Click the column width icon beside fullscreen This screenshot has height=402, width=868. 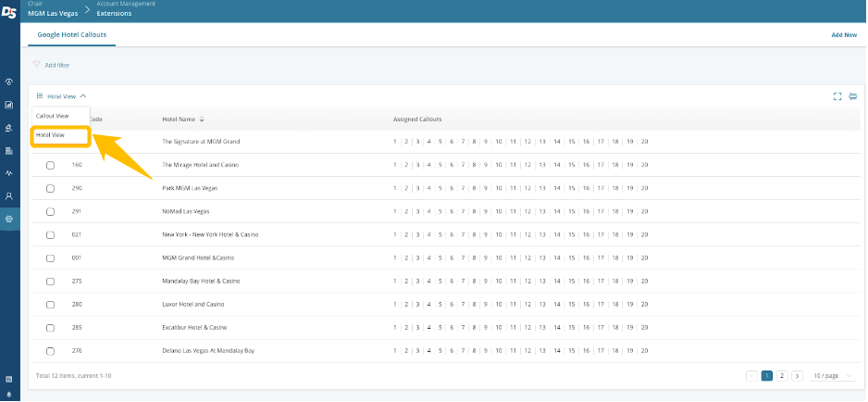(853, 96)
